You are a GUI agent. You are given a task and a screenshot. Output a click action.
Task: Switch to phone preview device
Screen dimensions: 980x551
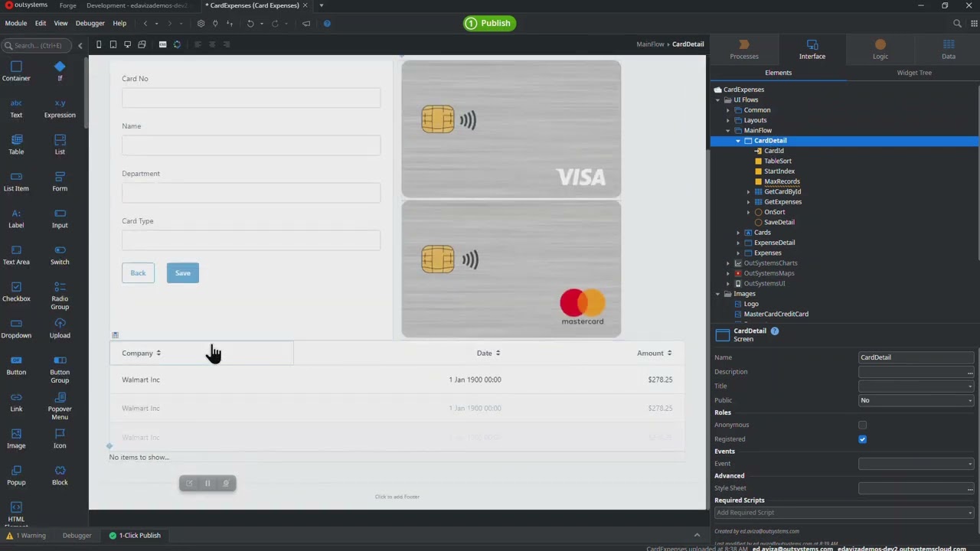click(99, 44)
